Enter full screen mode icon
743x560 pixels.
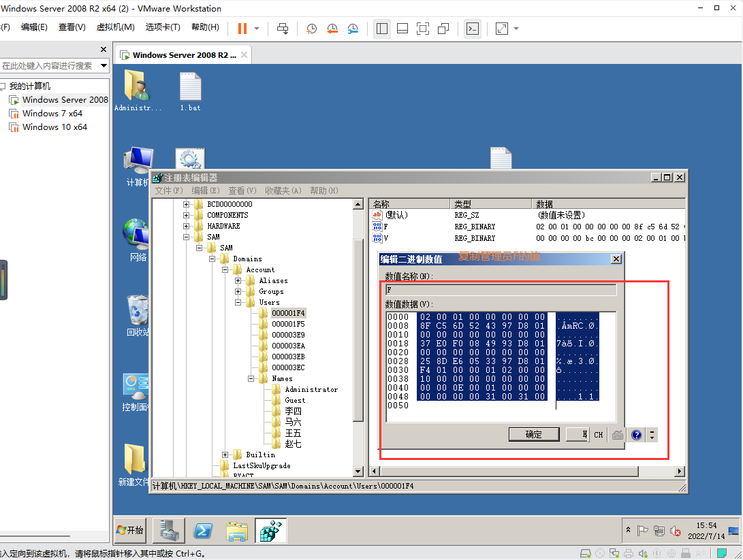pyautogui.click(x=423, y=29)
